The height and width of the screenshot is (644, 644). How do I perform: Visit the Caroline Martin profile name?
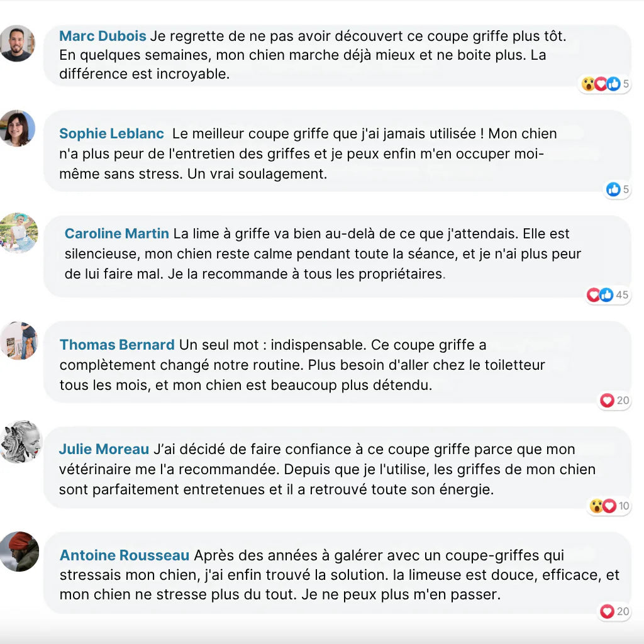pos(116,233)
